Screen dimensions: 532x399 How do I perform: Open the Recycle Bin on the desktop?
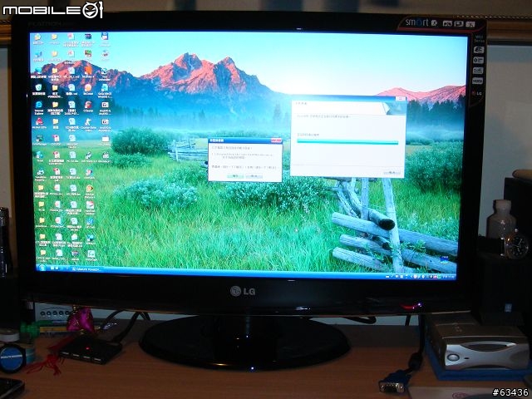point(39,89)
